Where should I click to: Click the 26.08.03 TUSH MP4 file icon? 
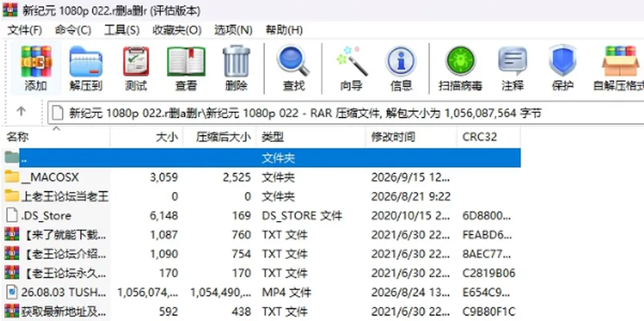click(12, 292)
